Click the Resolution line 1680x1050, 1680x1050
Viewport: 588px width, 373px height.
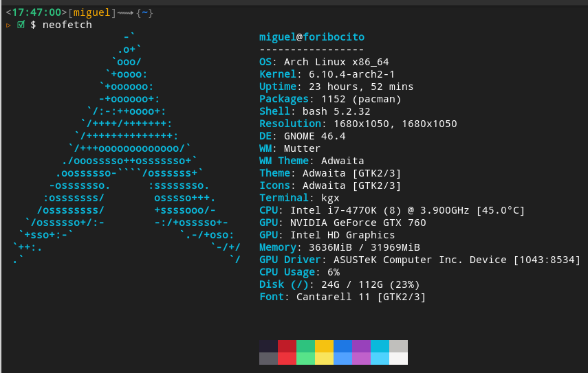click(x=358, y=124)
